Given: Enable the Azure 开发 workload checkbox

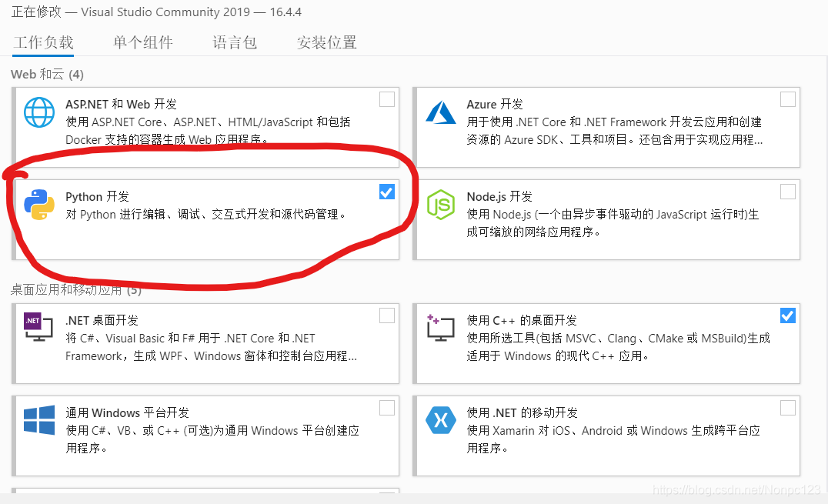Looking at the screenshot, I should click(x=788, y=99).
